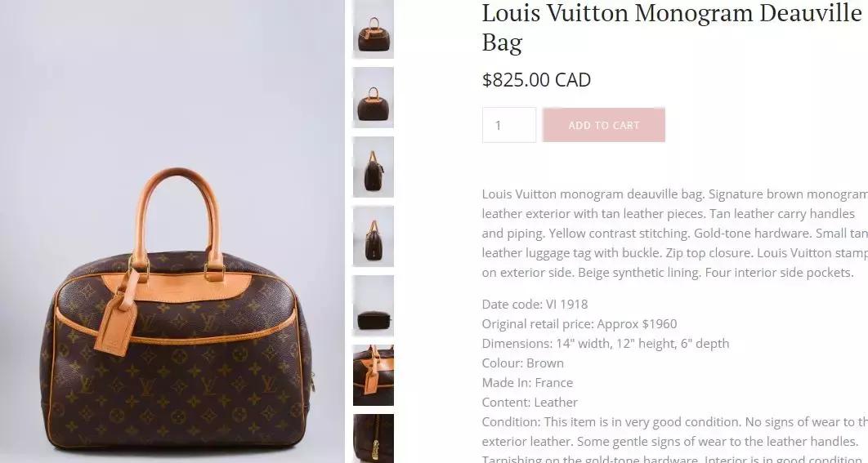Add the Deauville bag to cart

(x=604, y=125)
